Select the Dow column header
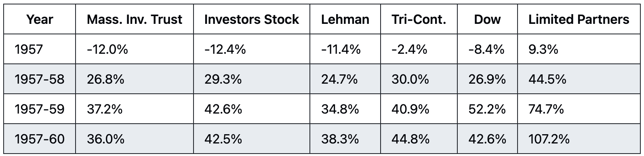 tap(487, 19)
